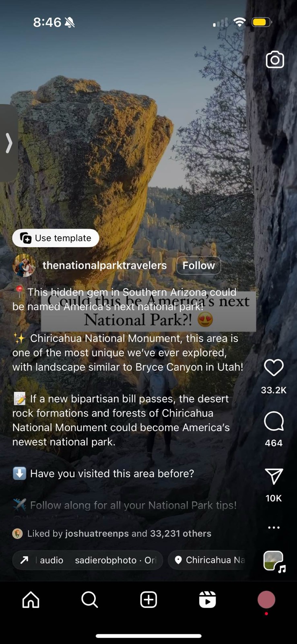Share reel using paper plane icon
297x644 pixels.
274,477
